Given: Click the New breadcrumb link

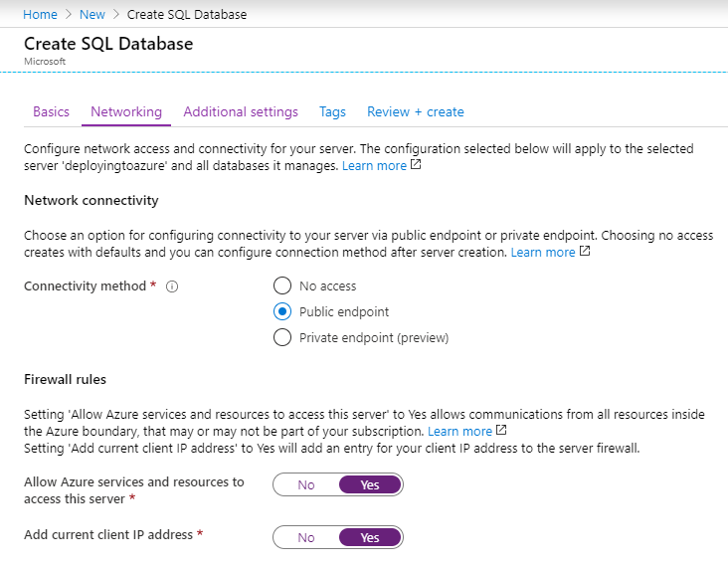Looking at the screenshot, I should pos(92,15).
